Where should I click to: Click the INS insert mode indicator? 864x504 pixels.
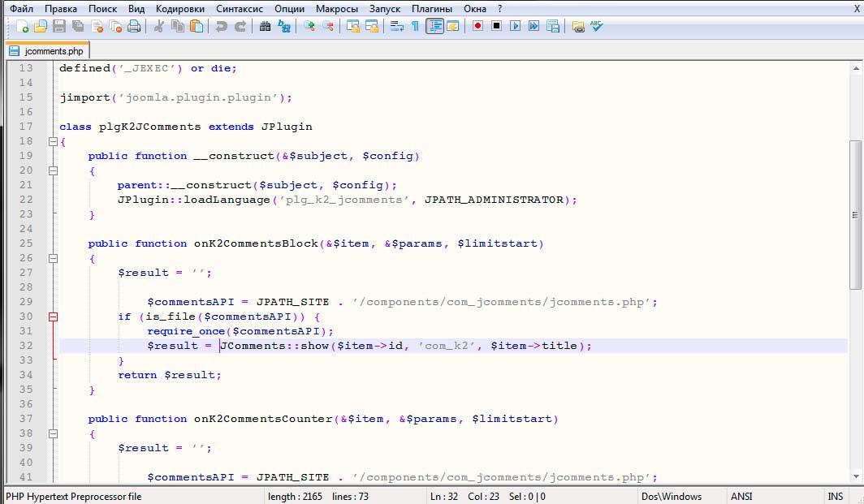[x=836, y=496]
